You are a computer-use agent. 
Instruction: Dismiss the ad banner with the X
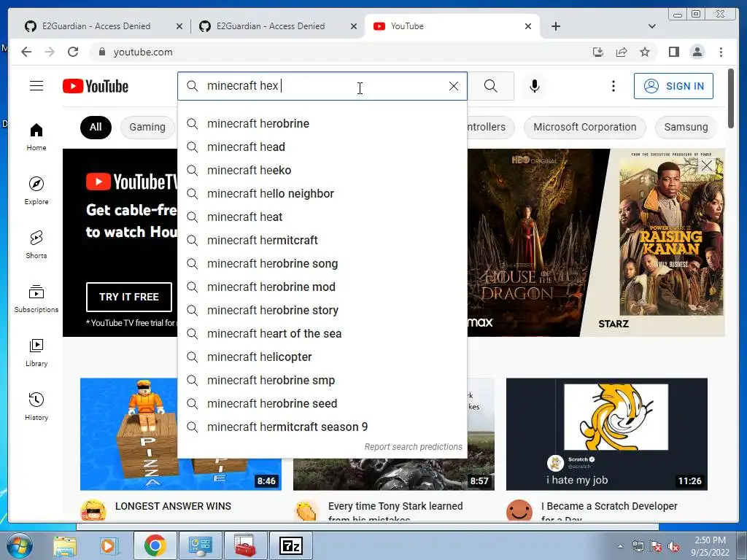706,166
